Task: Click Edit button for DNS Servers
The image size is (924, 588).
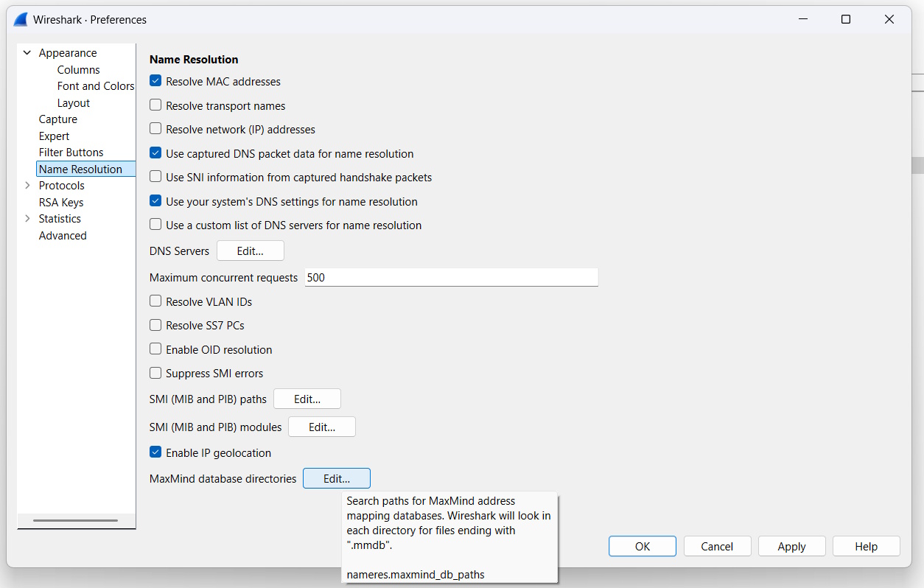Action: coord(251,251)
